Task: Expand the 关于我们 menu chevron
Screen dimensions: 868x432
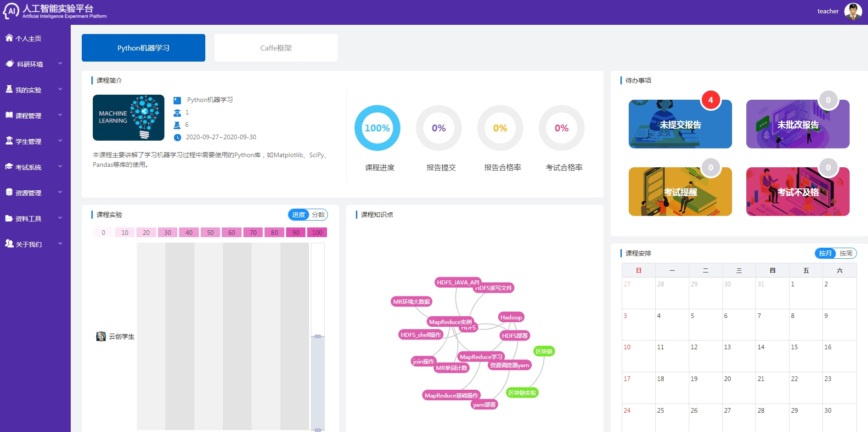Action: coord(60,244)
